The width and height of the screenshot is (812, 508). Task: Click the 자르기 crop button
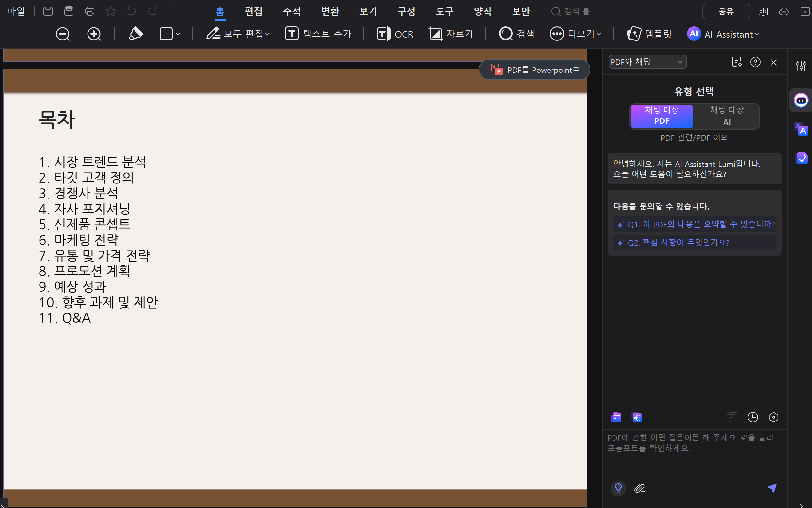[451, 34]
